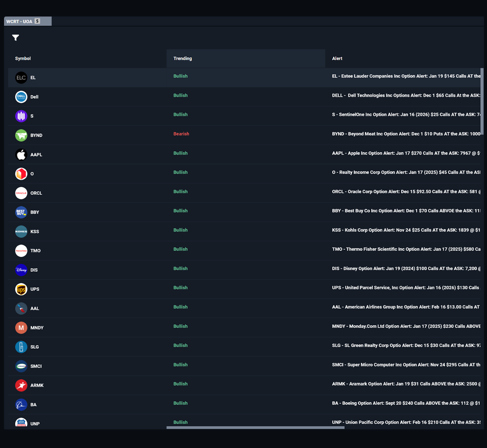
Task: Open the SentinelOne option alert text
Action: 406,115
